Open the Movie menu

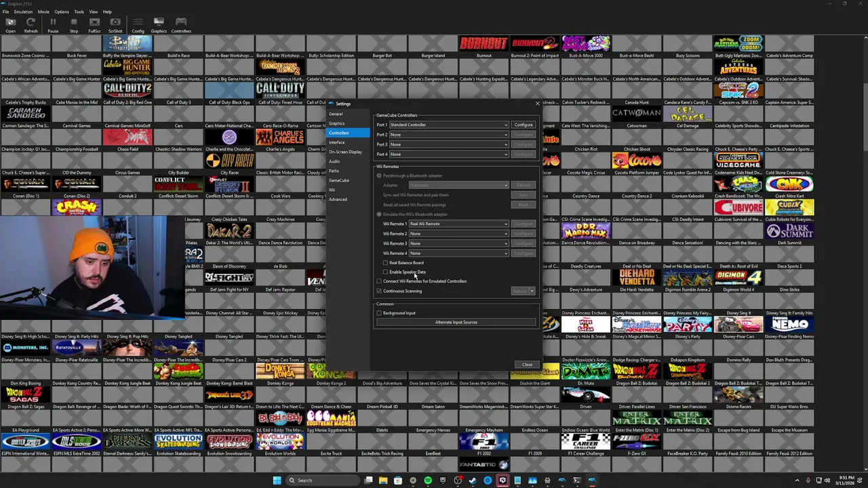[43, 12]
